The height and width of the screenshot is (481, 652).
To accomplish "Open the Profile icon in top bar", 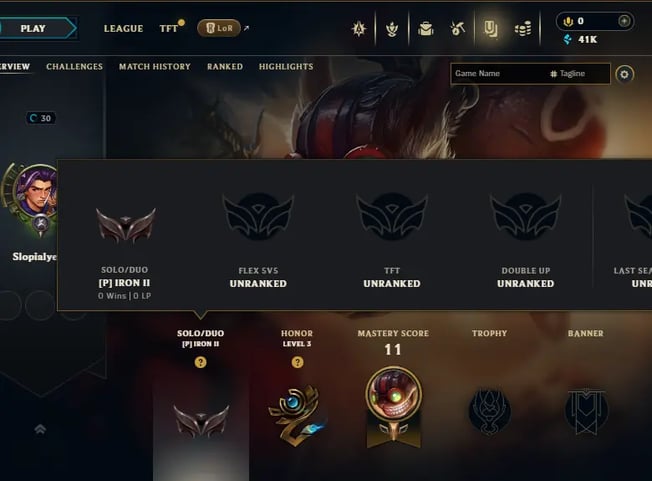I will coord(491,29).
